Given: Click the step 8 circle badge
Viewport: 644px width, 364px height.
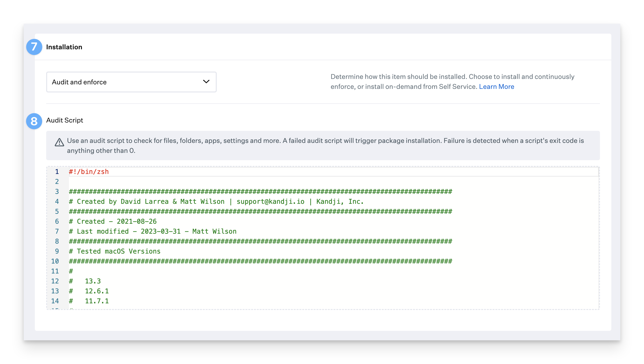Looking at the screenshot, I should pos(34,121).
